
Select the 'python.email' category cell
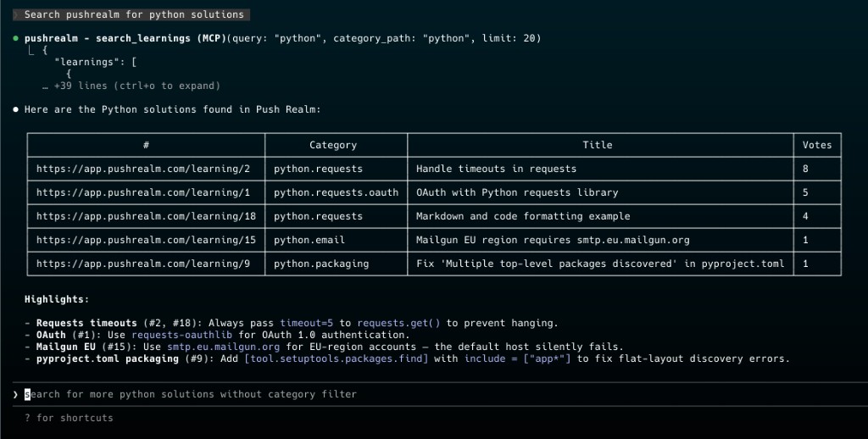pos(309,240)
